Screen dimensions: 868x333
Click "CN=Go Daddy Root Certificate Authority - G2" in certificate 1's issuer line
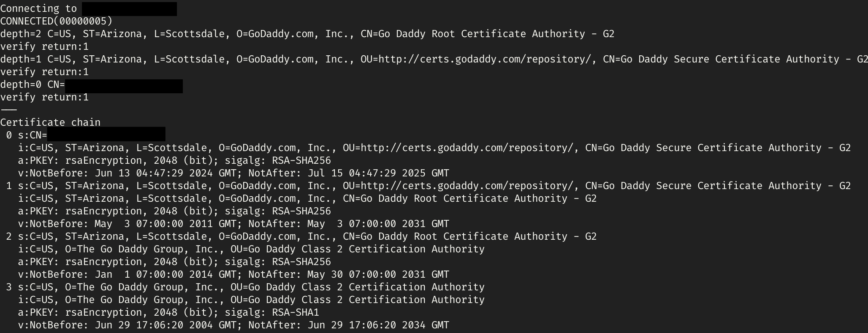coord(470,198)
